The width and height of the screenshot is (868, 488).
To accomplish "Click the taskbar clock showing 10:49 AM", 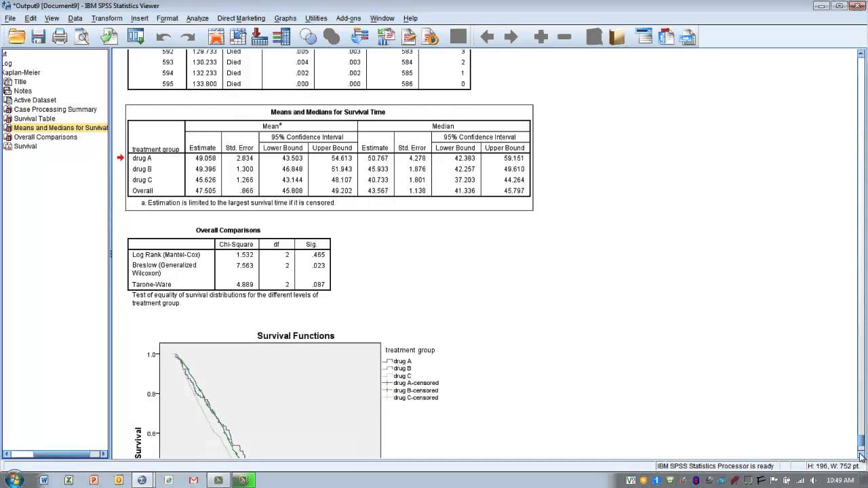I will 840,480.
